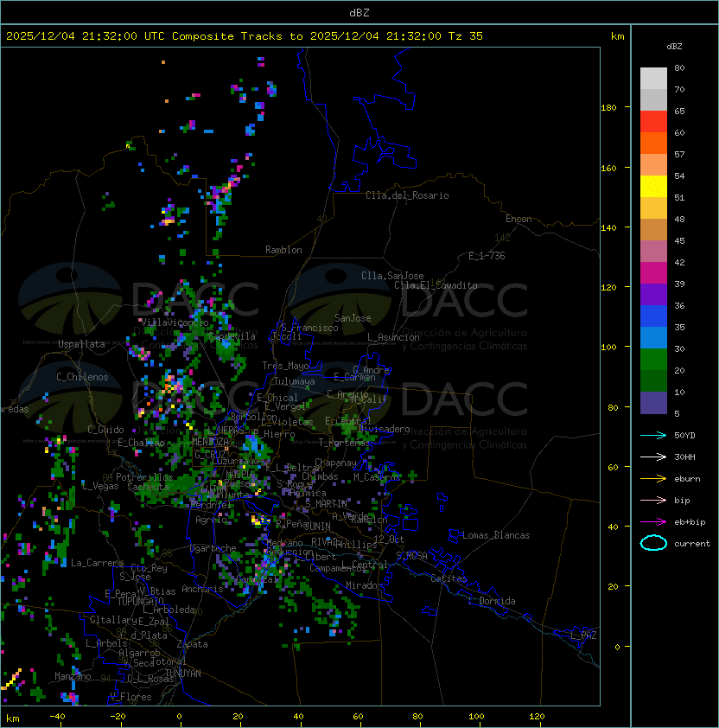
Task: Click the current legend label
Action: coord(692,544)
